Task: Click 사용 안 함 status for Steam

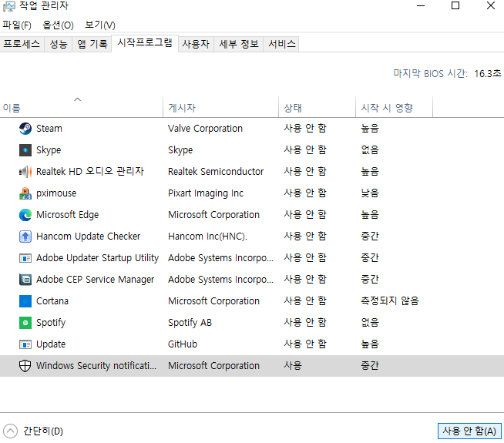Action: tap(305, 128)
